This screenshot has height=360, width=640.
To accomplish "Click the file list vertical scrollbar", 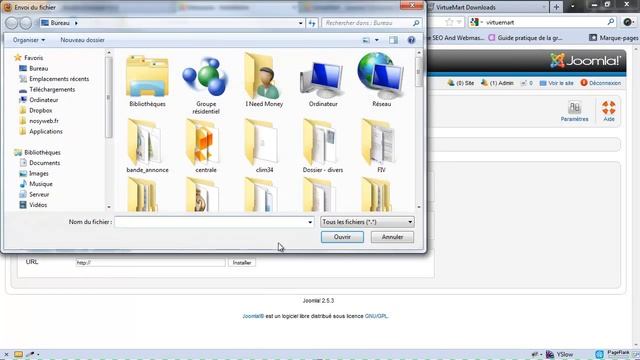I will (x=418, y=129).
